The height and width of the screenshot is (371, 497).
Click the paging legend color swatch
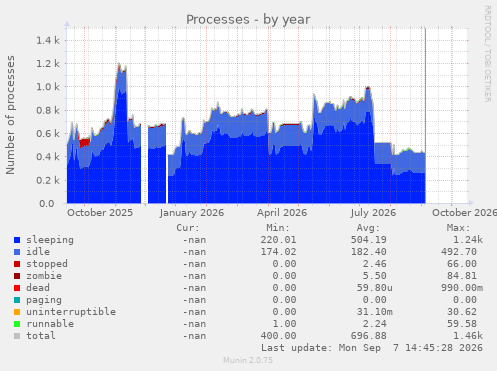tap(17, 300)
